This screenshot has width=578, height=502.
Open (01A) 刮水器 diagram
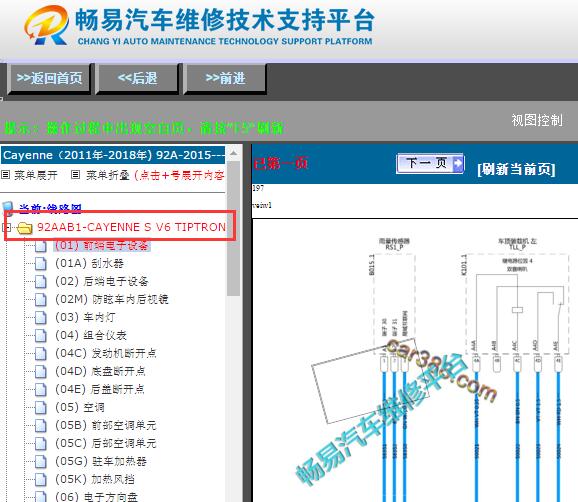89,263
